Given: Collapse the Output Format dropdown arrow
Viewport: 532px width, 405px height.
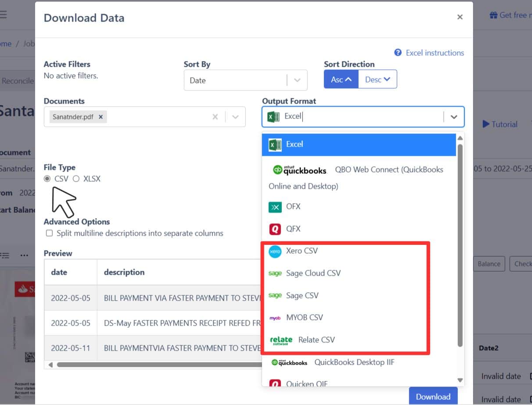Looking at the screenshot, I should coord(454,117).
